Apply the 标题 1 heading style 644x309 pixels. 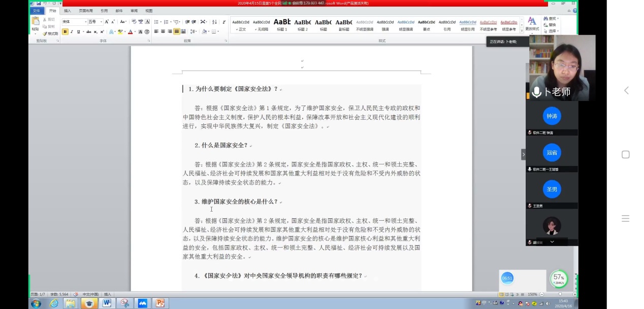point(282,24)
